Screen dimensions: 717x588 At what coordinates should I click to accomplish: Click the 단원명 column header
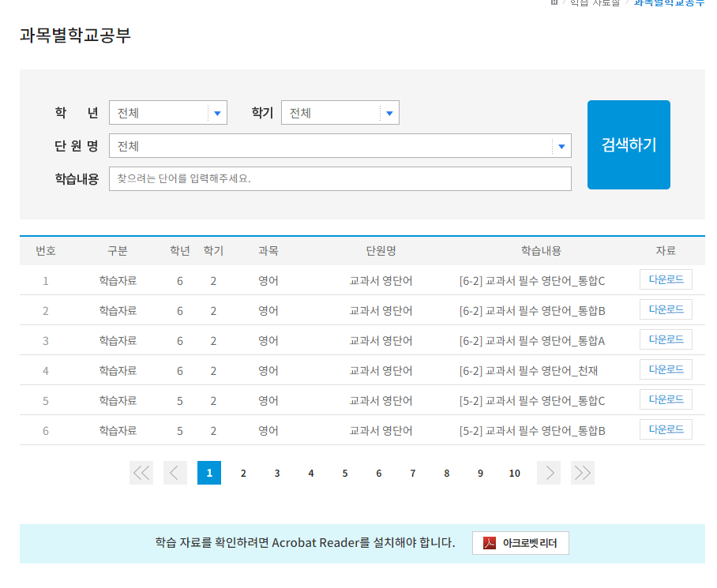coord(381,250)
